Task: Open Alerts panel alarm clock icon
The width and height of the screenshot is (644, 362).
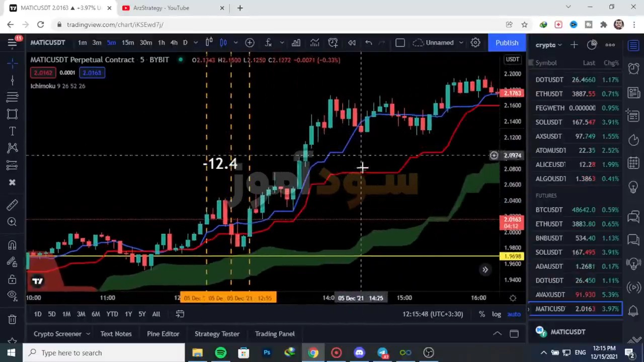Action: tap(633, 68)
